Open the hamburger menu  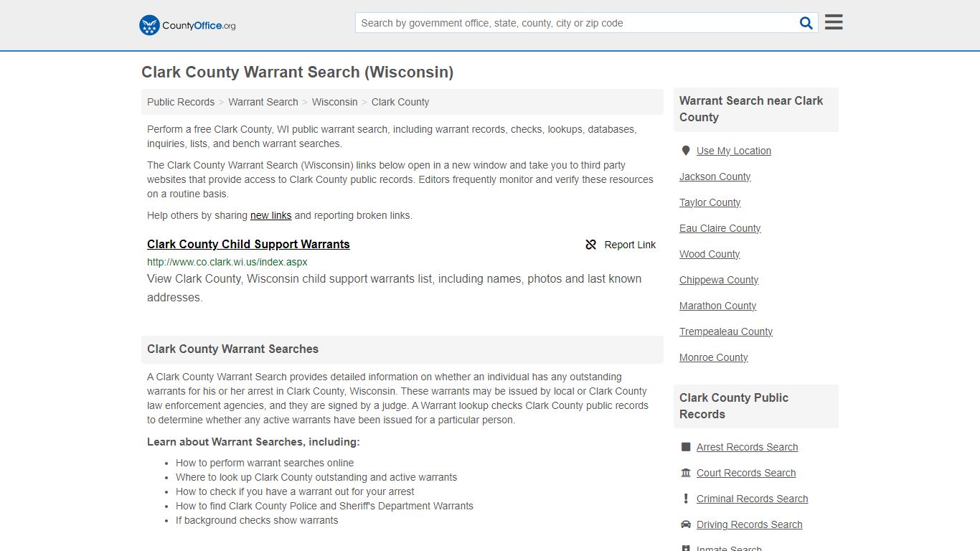(x=834, y=22)
